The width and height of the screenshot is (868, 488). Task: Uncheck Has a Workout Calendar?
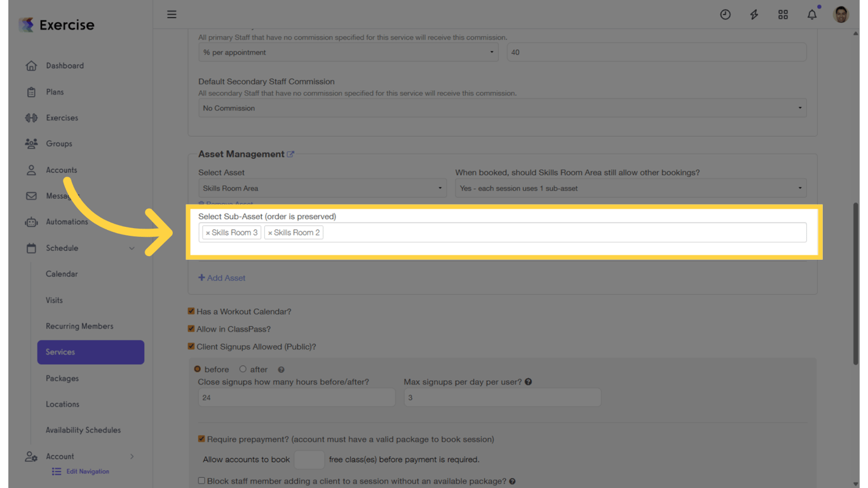pyautogui.click(x=191, y=311)
